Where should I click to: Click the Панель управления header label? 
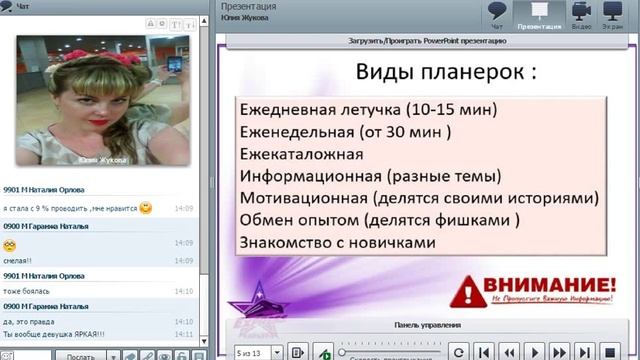click(x=427, y=325)
